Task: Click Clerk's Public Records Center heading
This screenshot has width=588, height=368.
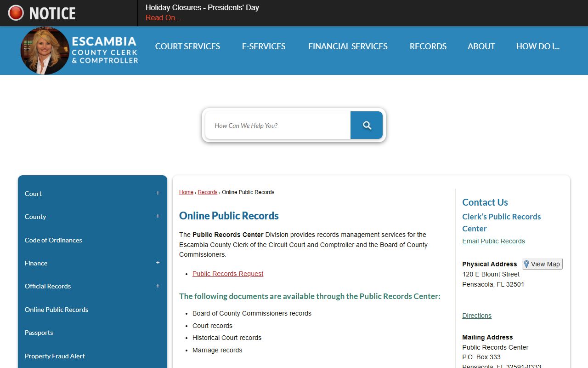Action: (x=502, y=223)
